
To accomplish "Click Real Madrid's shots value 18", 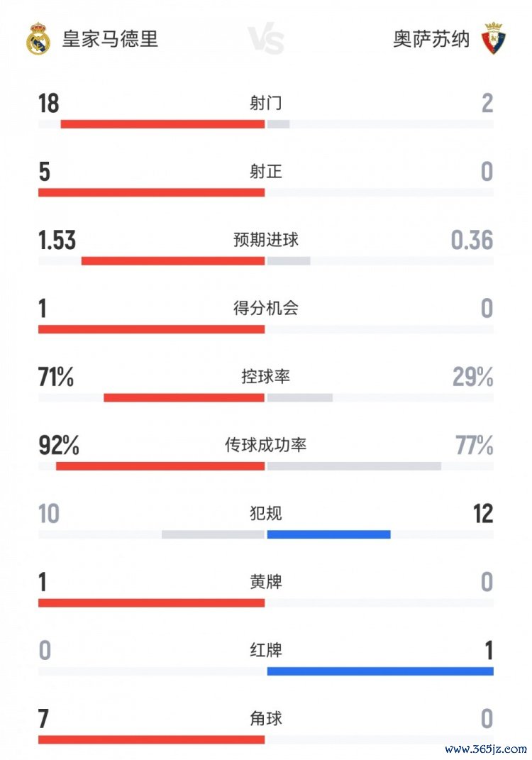I will [49, 104].
